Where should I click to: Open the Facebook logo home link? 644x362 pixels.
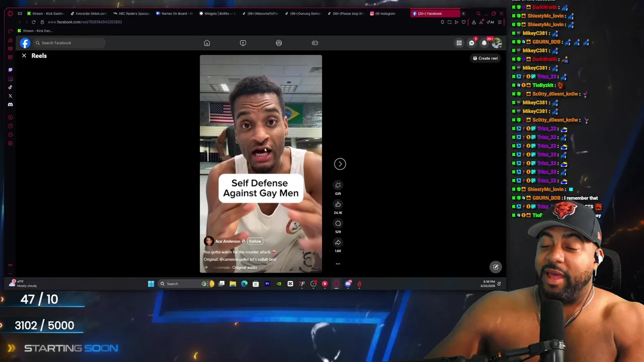pyautogui.click(x=25, y=43)
